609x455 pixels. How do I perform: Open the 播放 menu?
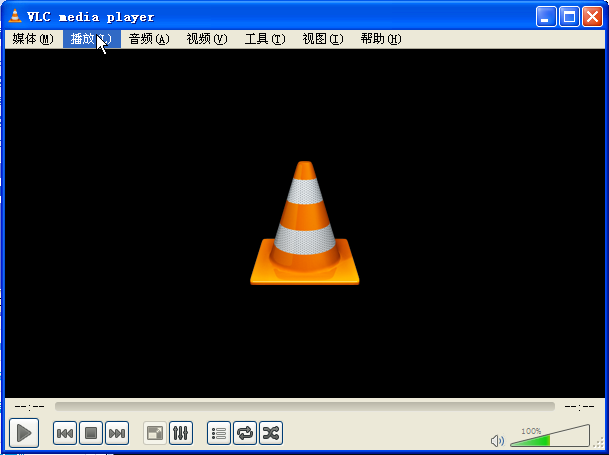(92, 39)
